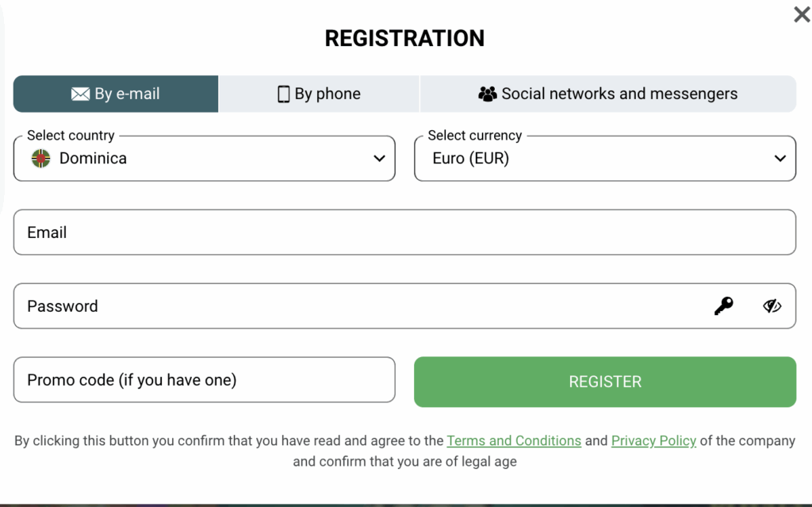Open the Privacy Policy link
The width and height of the screenshot is (812, 507).
pos(653,440)
